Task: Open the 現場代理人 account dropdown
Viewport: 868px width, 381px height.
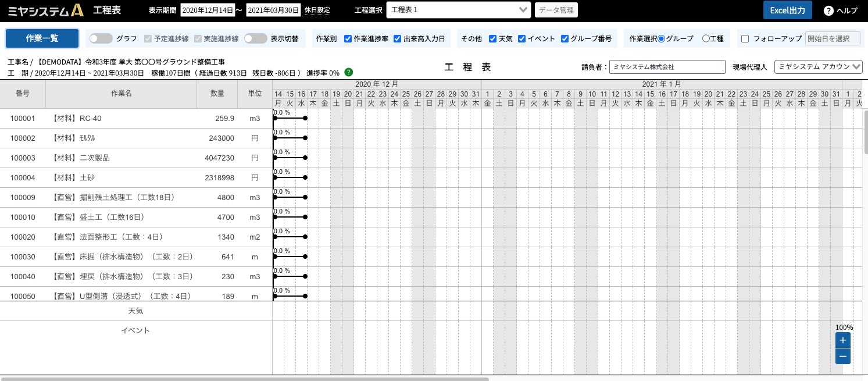Action: click(819, 67)
